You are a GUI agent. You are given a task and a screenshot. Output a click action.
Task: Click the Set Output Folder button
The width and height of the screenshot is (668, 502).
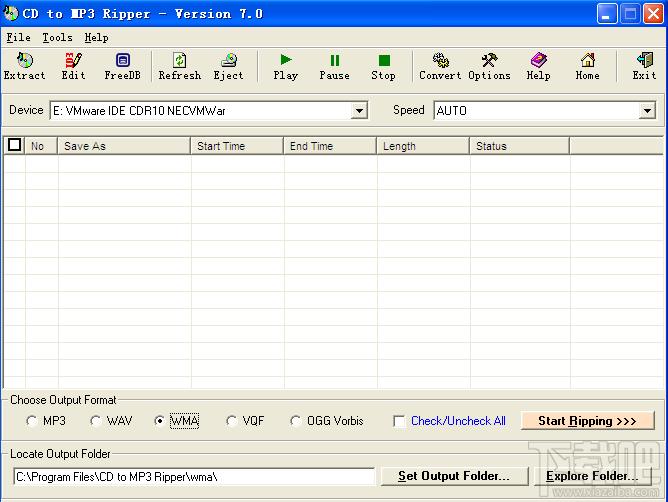click(454, 476)
